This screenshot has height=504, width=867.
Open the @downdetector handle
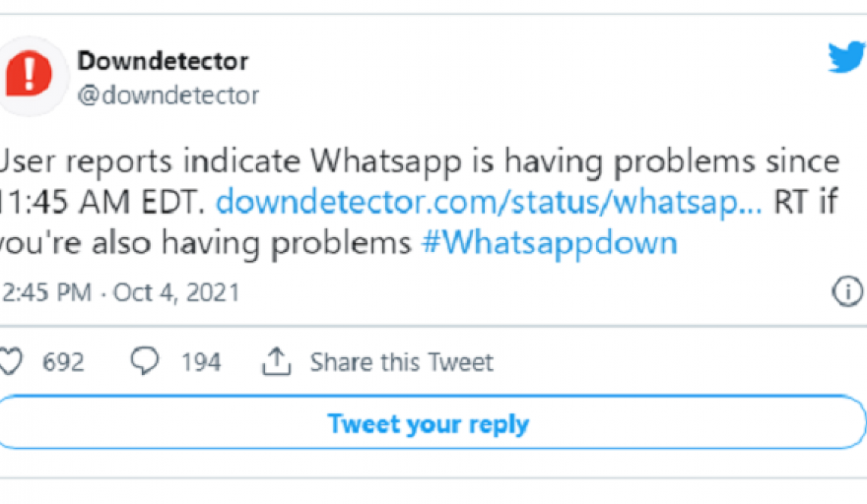coord(168,95)
